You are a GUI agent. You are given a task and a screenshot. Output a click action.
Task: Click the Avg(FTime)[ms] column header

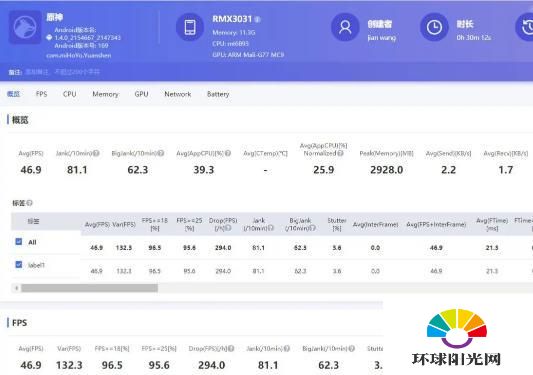coord(492,224)
